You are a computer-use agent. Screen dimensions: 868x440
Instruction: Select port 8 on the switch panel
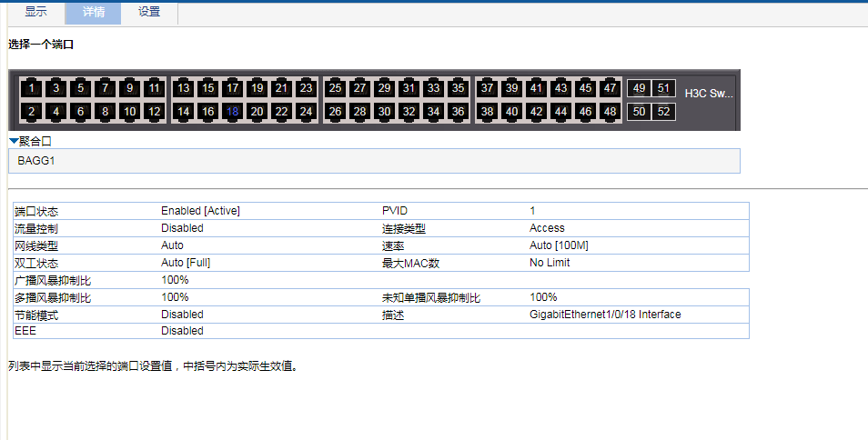tap(106, 112)
